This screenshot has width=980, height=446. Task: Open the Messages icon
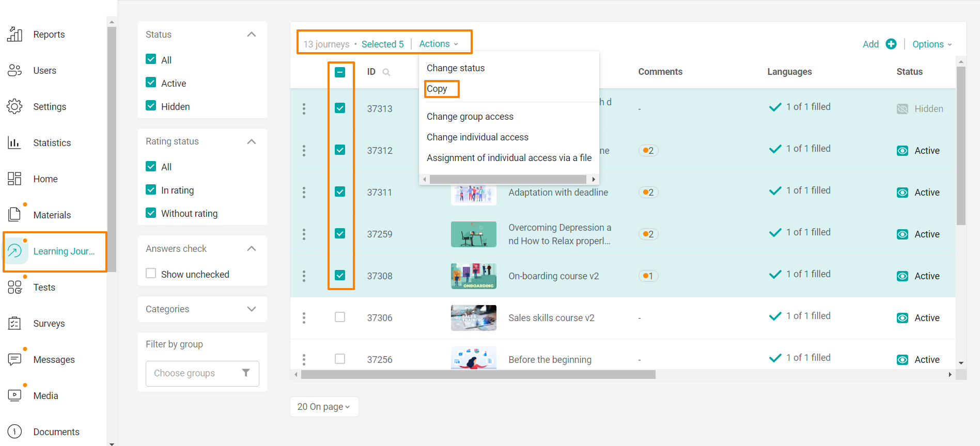click(x=14, y=359)
